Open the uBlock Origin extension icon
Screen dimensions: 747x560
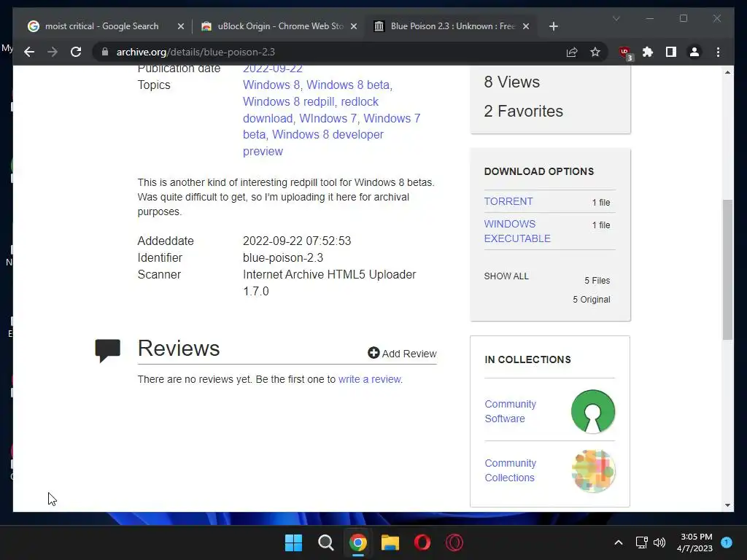coord(625,52)
